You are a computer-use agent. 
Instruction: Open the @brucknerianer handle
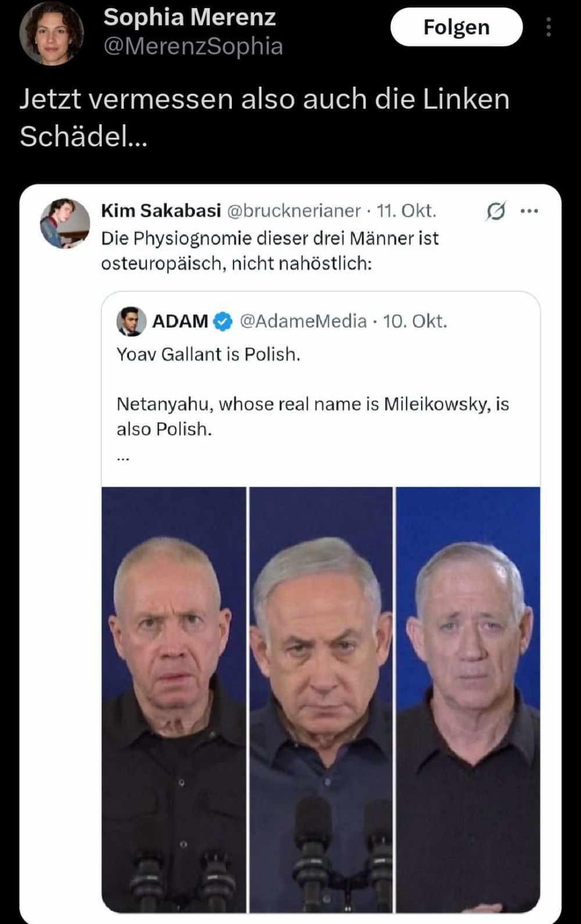pyautogui.click(x=293, y=210)
